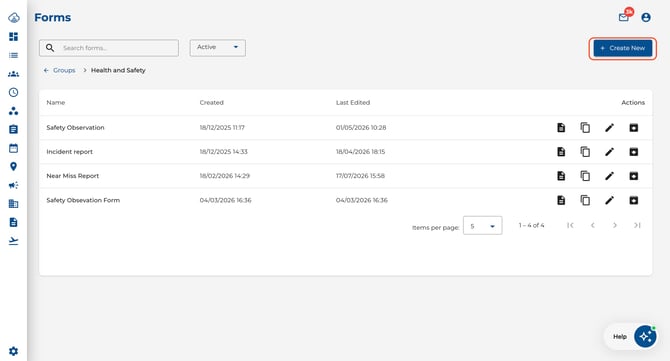The width and height of the screenshot is (670, 361).
Task: Archive the Safety Obsevation Form
Action: point(634,200)
